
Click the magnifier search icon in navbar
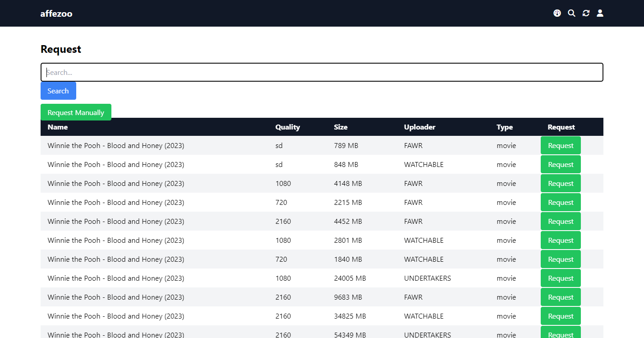coord(571,13)
